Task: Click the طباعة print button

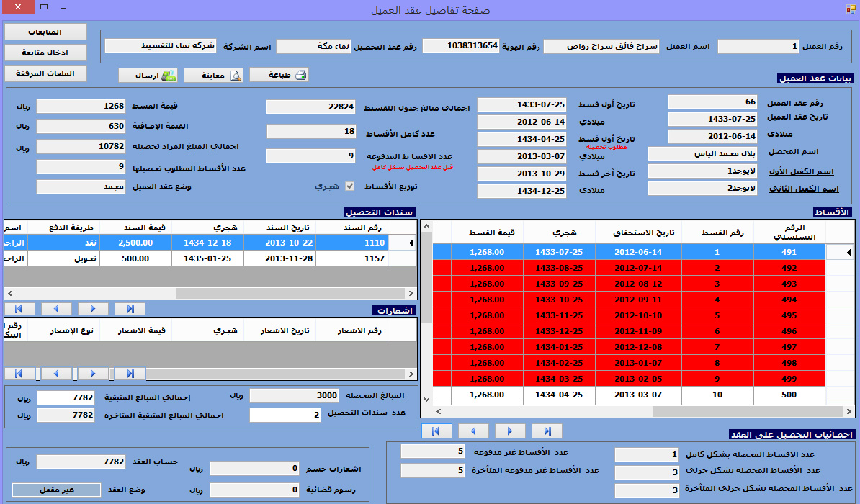Action: tap(279, 75)
